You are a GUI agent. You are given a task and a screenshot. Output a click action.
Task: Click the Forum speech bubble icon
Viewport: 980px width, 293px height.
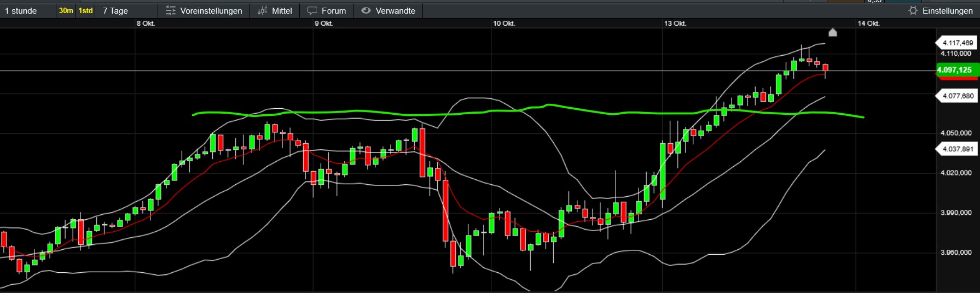click(312, 10)
